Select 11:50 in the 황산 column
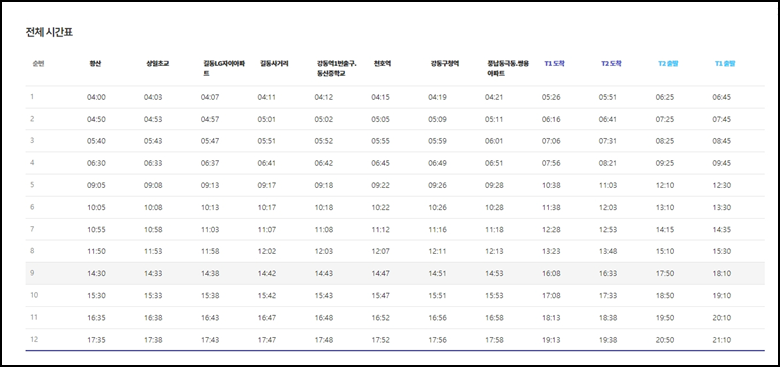This screenshot has height=367, width=780. (x=96, y=252)
